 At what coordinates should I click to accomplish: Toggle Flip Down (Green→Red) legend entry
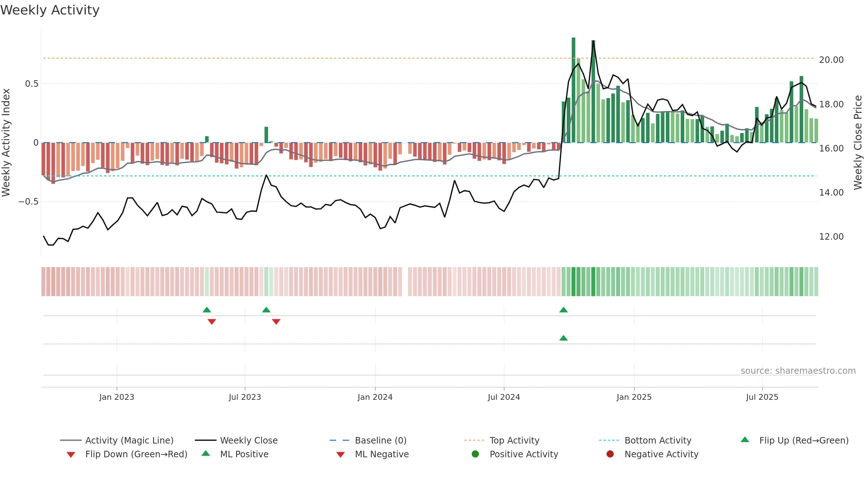click(x=127, y=454)
